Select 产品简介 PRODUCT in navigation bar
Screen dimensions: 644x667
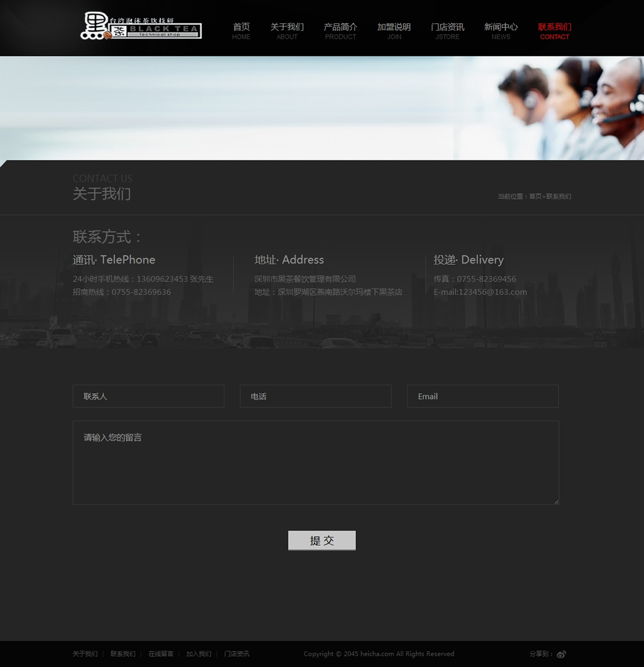pos(340,31)
